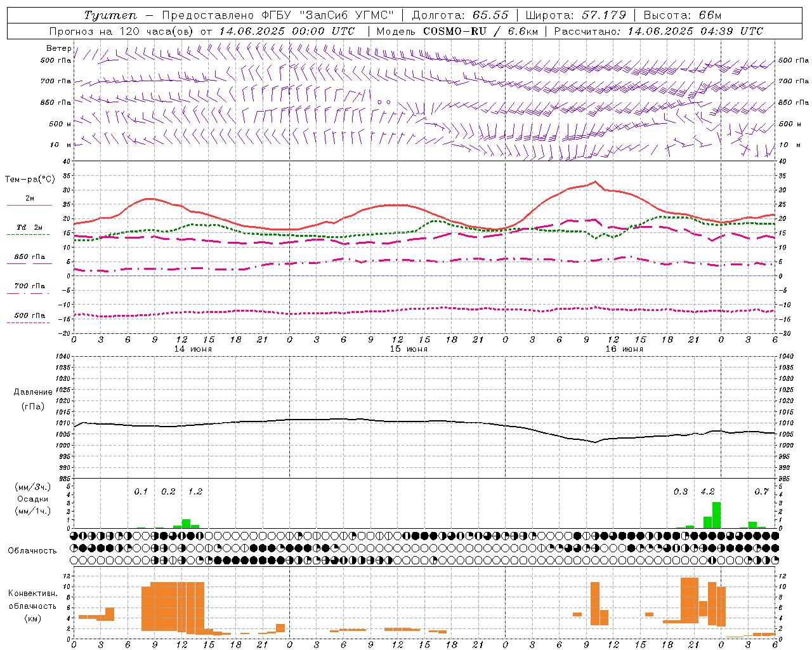Viewport: 812px width, 650px height.
Task: Click the "0.2" precipitation value
Action: (x=168, y=491)
